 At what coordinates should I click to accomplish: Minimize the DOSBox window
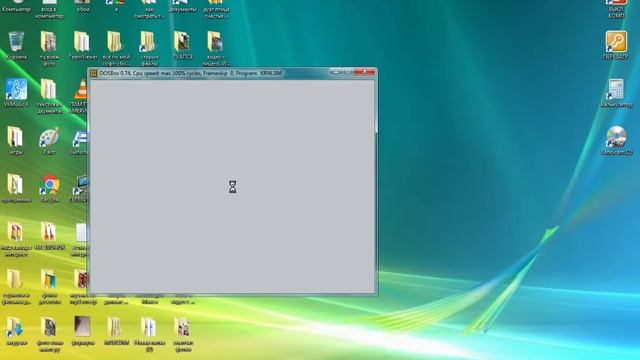(x=335, y=72)
